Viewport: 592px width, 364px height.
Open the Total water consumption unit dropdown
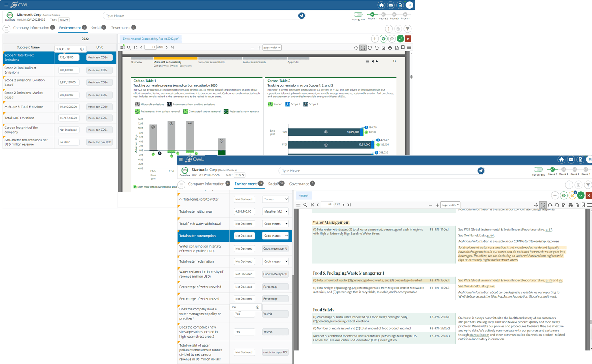tap(275, 236)
